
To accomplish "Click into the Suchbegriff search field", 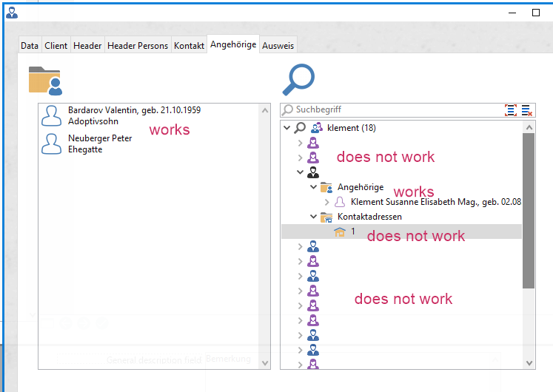I will 392,109.
